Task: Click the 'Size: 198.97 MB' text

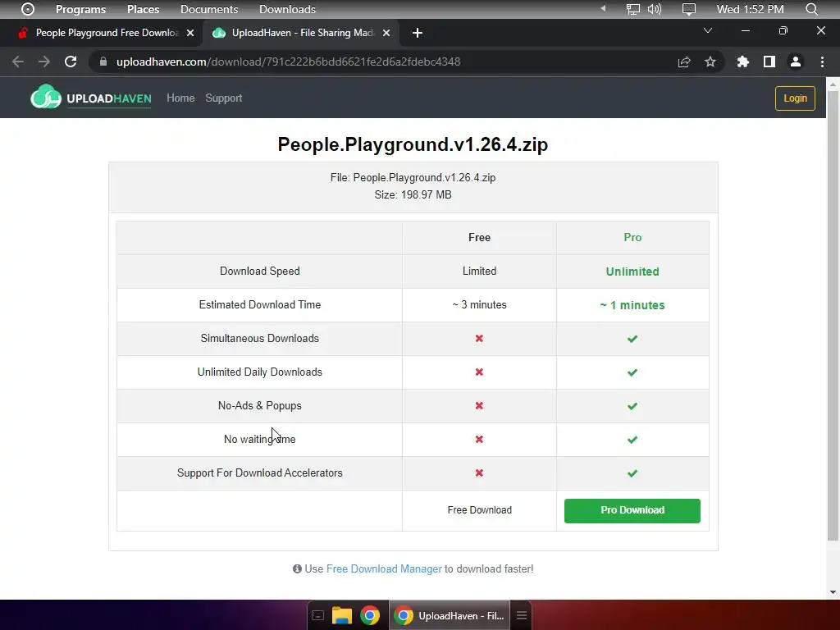Action: 413,195
